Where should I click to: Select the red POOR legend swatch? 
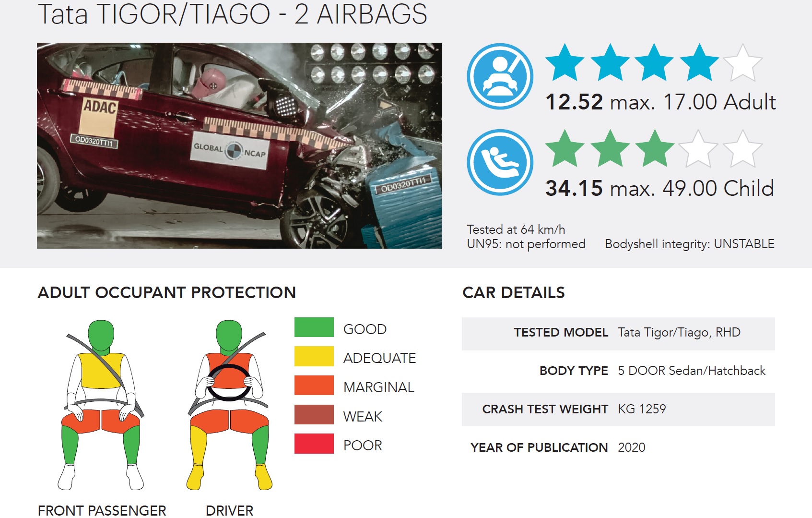[x=314, y=444]
